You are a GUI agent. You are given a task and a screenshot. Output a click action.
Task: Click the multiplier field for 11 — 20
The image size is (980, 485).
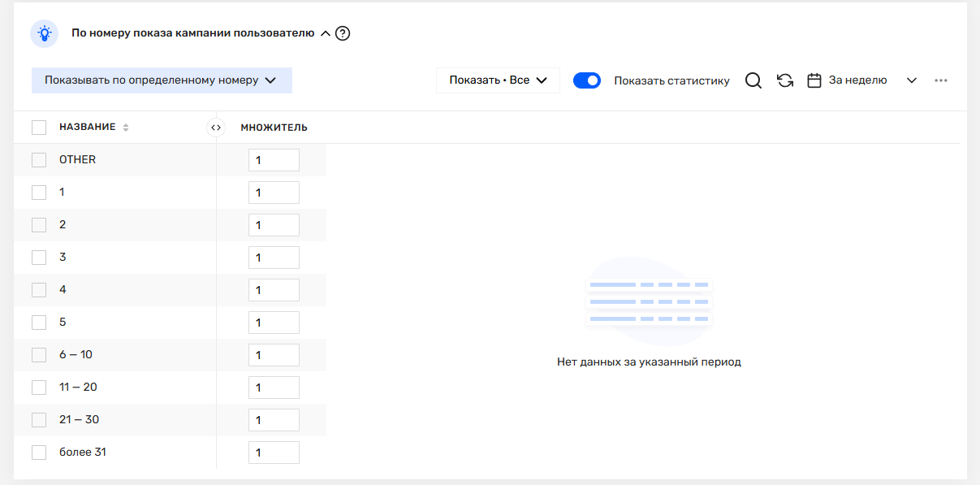coord(274,388)
